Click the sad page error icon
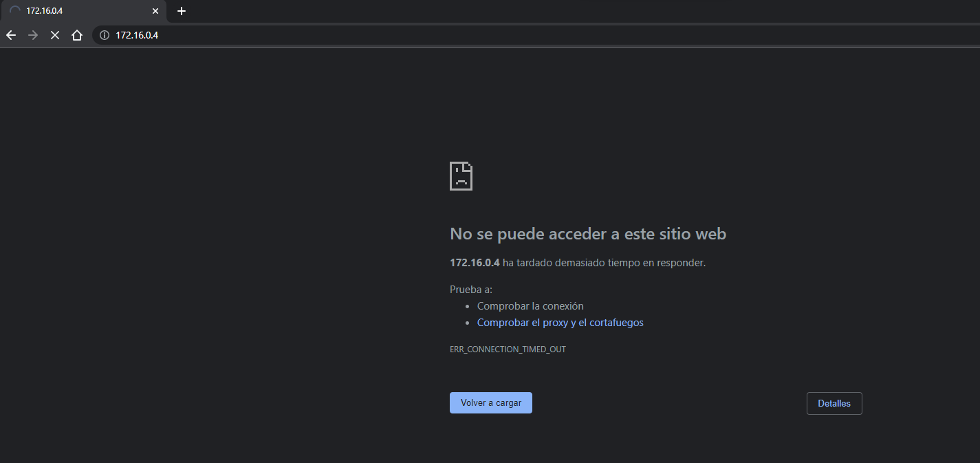 pyautogui.click(x=461, y=176)
